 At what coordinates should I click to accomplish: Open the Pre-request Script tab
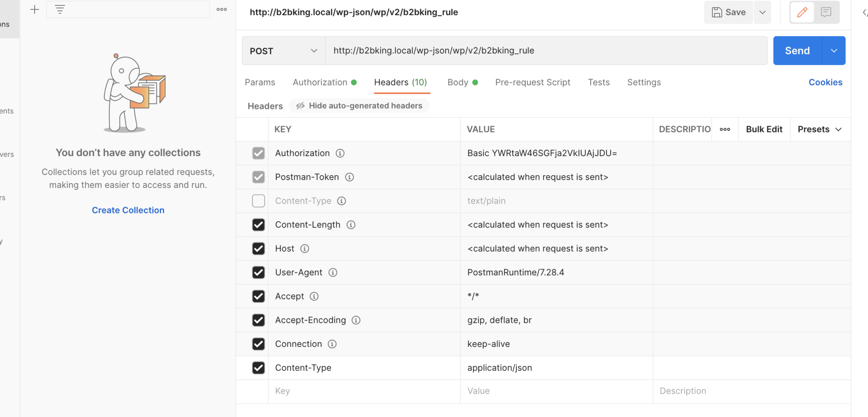coord(533,82)
